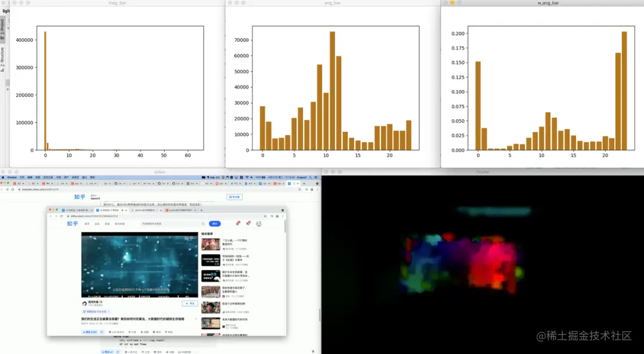Screen dimensions: 644x354
Task: Open the Z: Structure side tab
Action: [2, 59]
